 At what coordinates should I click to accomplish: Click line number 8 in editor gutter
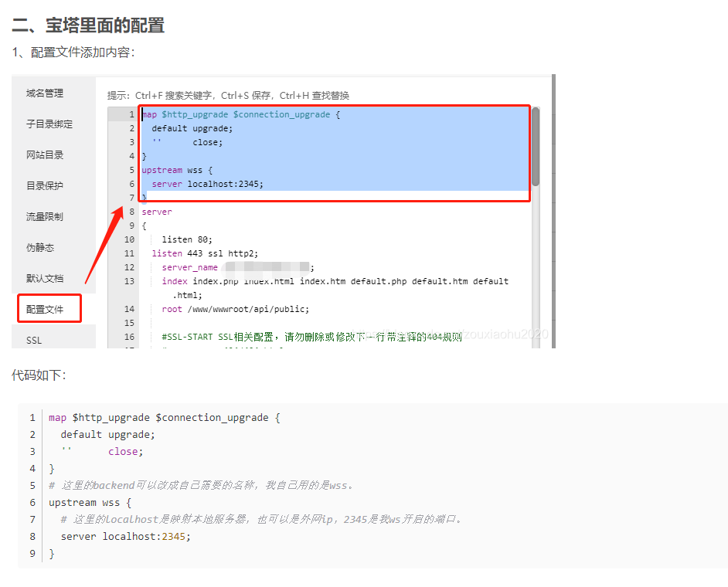(131, 212)
